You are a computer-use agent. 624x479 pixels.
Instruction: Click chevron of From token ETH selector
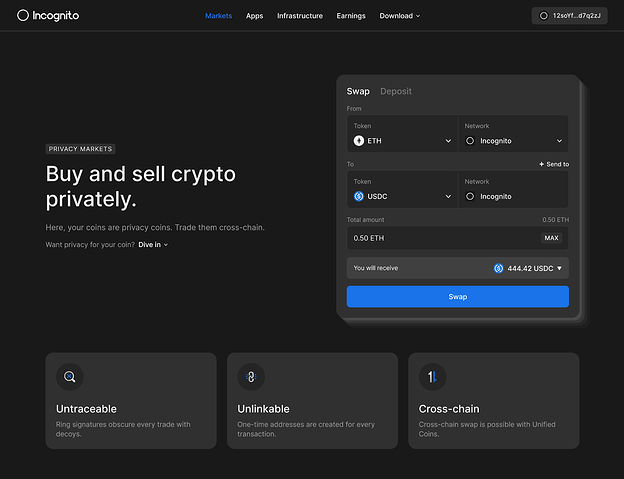pyautogui.click(x=448, y=141)
